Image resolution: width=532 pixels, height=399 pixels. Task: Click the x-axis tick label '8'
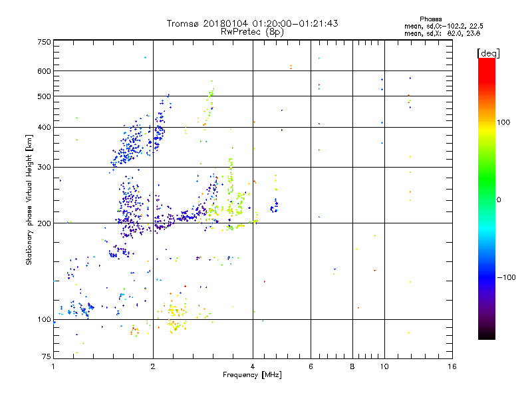click(352, 366)
